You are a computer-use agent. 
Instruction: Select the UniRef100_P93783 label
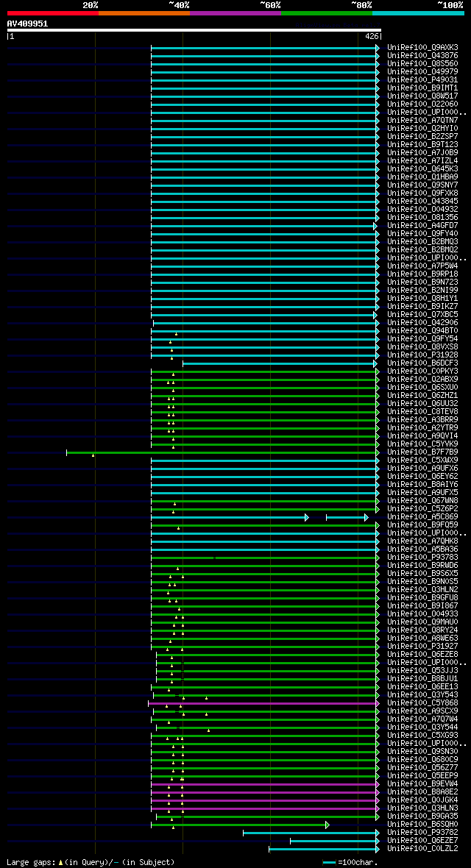tap(422, 557)
